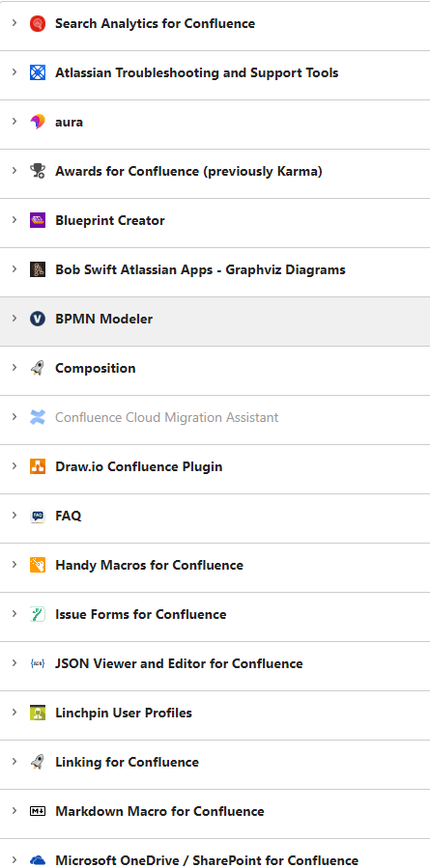Select 'Draw.io Confluence Plugin' app name
This screenshot has height=868, width=430.
pyautogui.click(x=139, y=466)
